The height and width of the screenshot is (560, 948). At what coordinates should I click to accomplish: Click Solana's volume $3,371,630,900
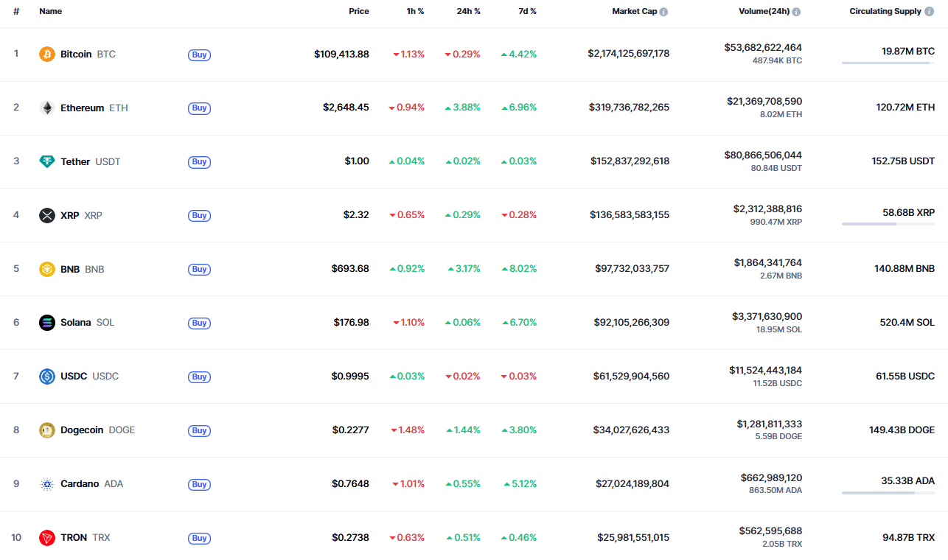[x=767, y=317]
